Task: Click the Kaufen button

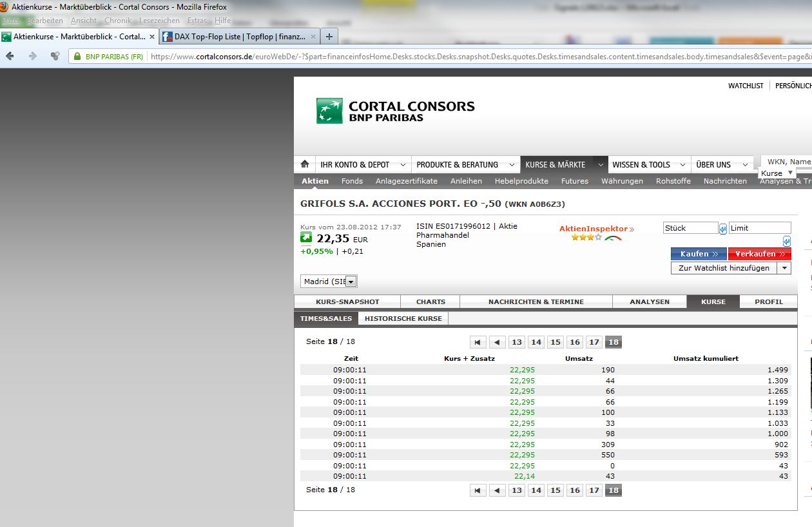Action: tap(699, 254)
